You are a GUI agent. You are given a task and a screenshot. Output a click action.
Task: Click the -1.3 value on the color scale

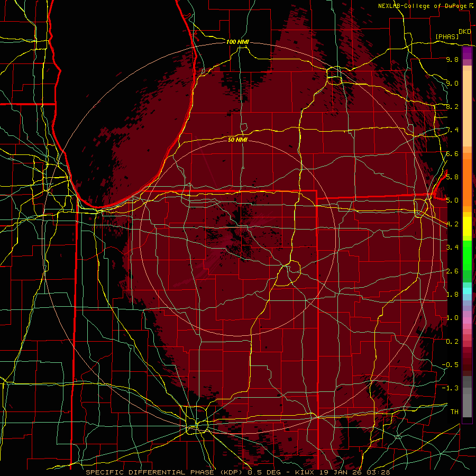450,388
